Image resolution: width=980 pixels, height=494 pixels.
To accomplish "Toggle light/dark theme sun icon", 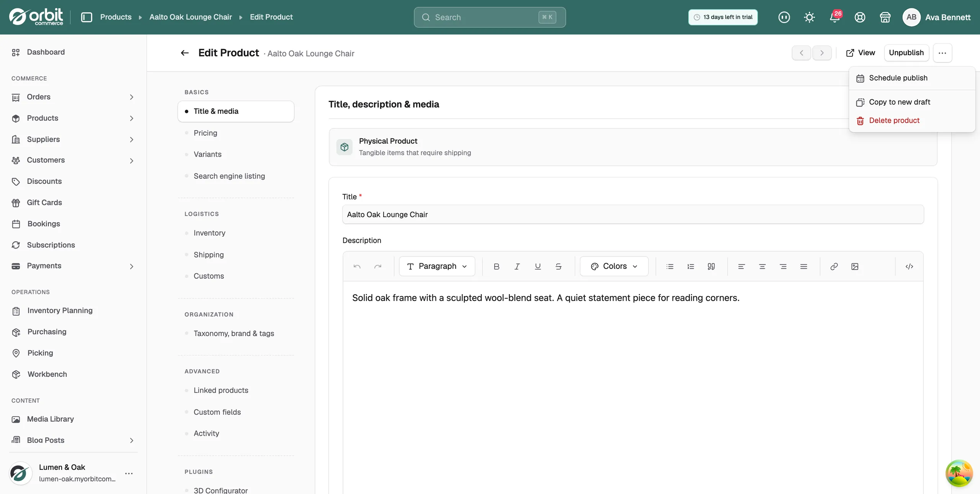I will 809,17.
